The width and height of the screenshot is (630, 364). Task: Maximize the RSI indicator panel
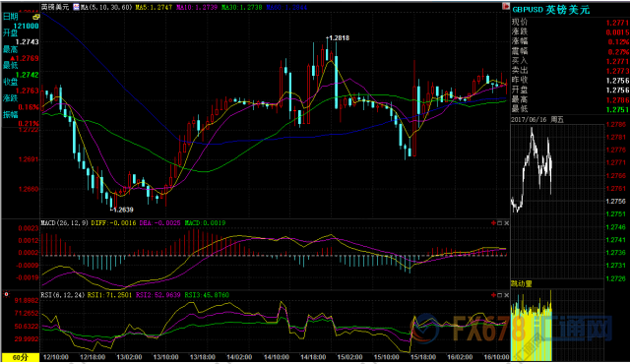(500, 295)
